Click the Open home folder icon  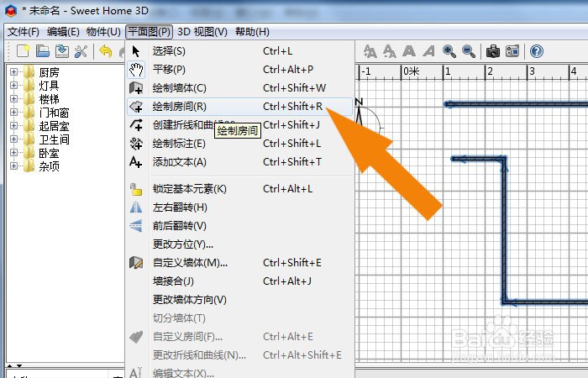(42, 51)
